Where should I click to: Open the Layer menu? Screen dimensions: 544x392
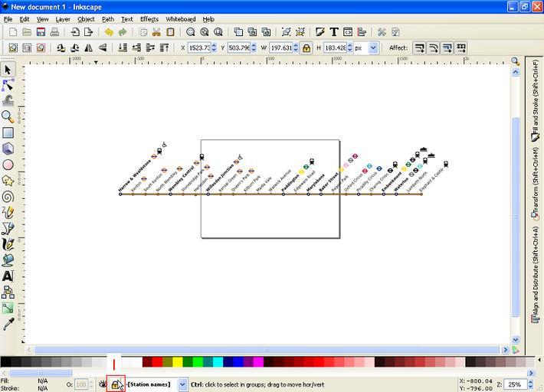[x=63, y=19]
